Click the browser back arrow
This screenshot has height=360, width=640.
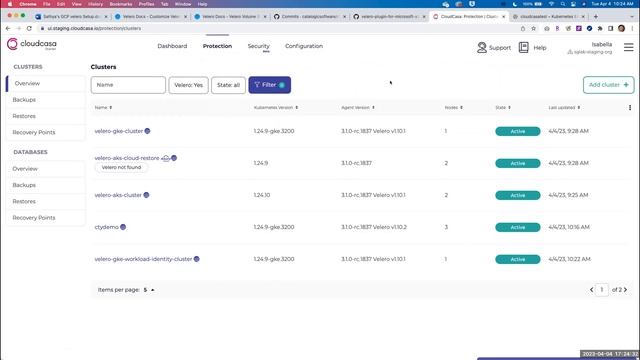[x=8, y=29]
